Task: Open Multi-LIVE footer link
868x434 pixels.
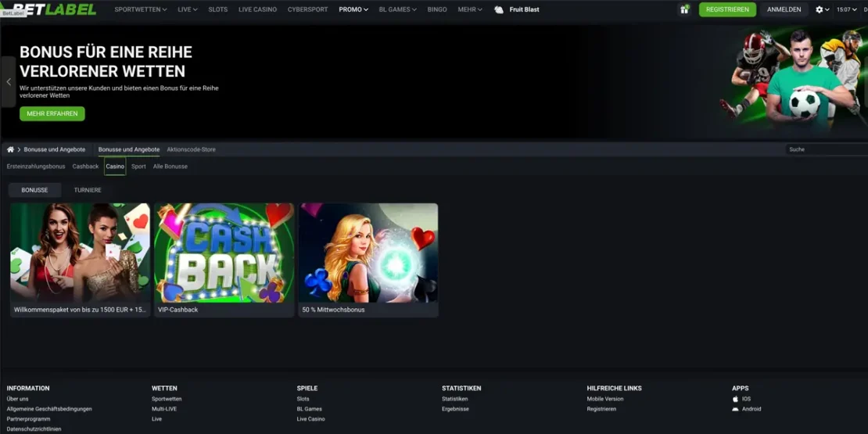Action: [x=164, y=409]
